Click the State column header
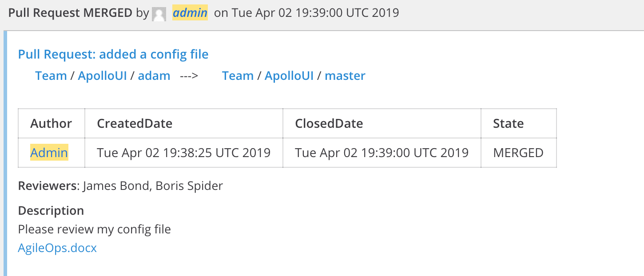 pos(519,123)
